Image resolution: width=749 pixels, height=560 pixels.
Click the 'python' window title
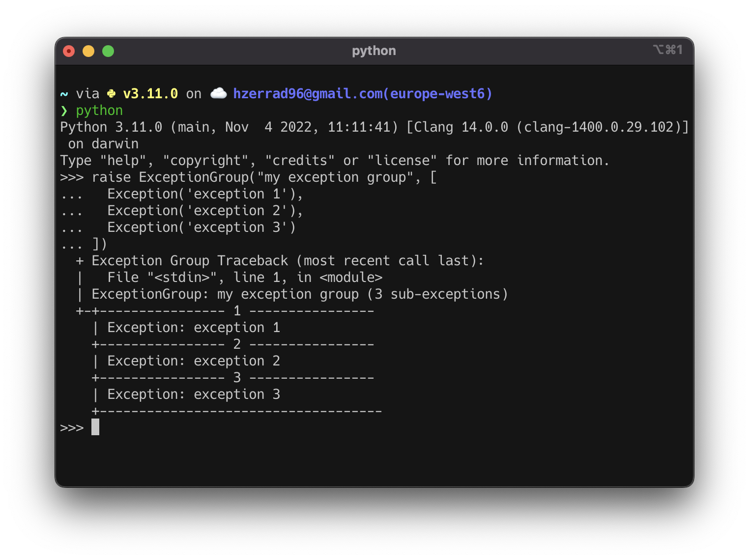374,51
